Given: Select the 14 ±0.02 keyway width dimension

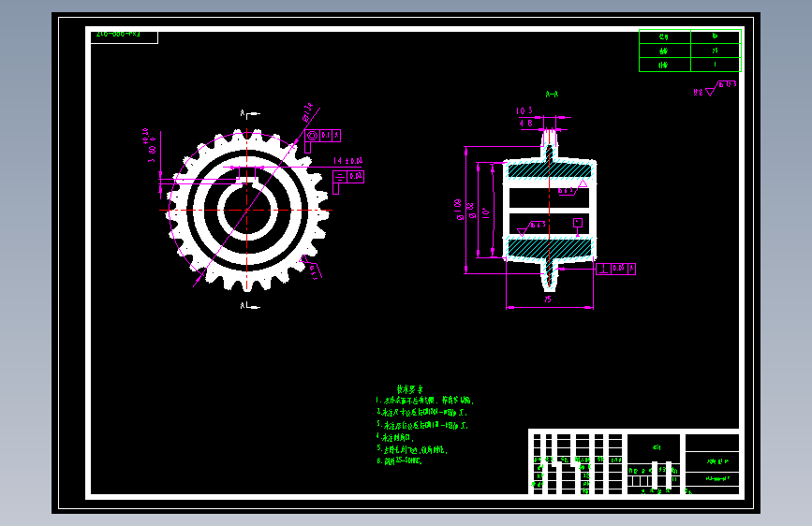Looking at the screenshot, I should coord(348,161).
